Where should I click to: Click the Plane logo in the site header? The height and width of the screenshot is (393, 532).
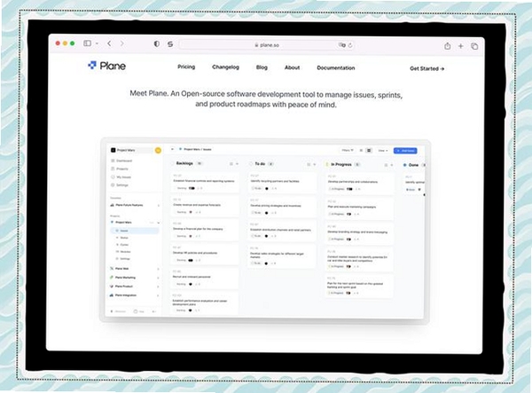click(x=106, y=66)
